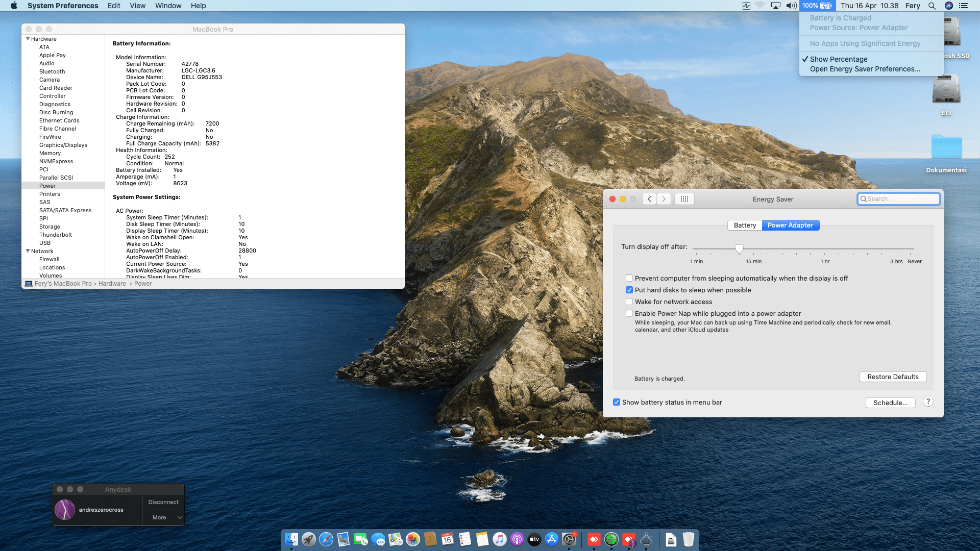The width and height of the screenshot is (980, 551).
Task: Collapse the Network tree section
Action: point(28,251)
